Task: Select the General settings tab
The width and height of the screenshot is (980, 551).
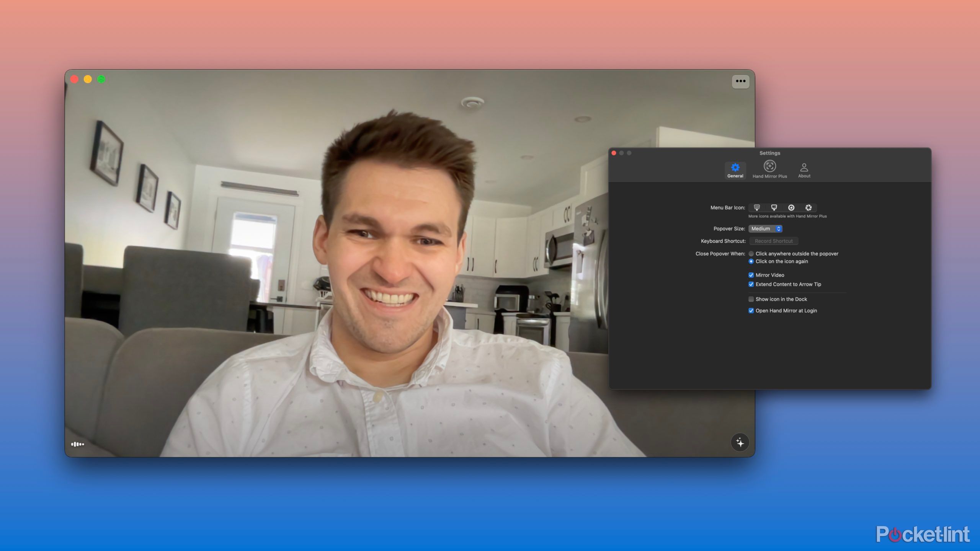Action: (x=735, y=170)
